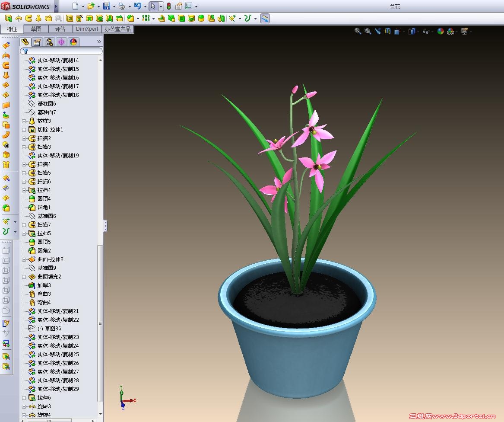Click the Linear Pattern icon

click(x=146, y=18)
